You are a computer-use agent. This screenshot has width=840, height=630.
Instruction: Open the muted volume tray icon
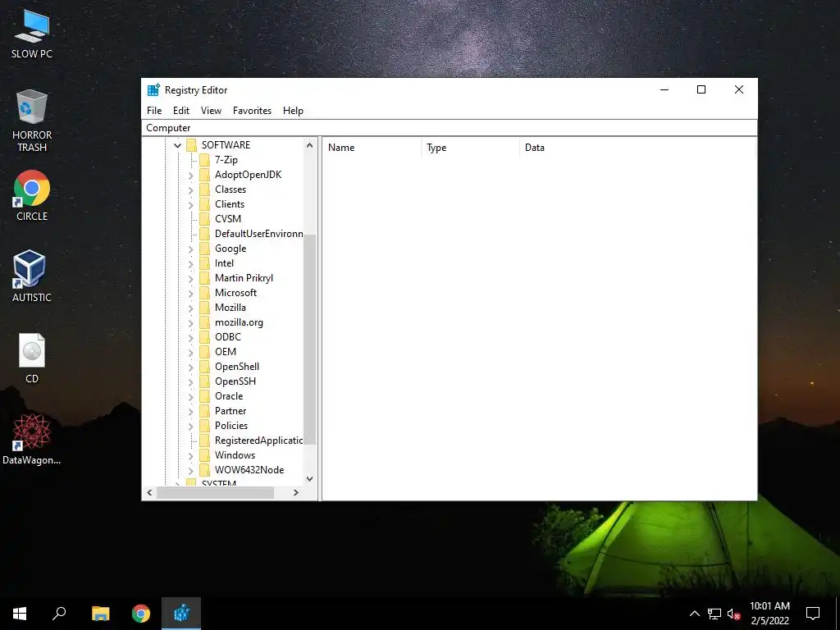click(x=733, y=614)
